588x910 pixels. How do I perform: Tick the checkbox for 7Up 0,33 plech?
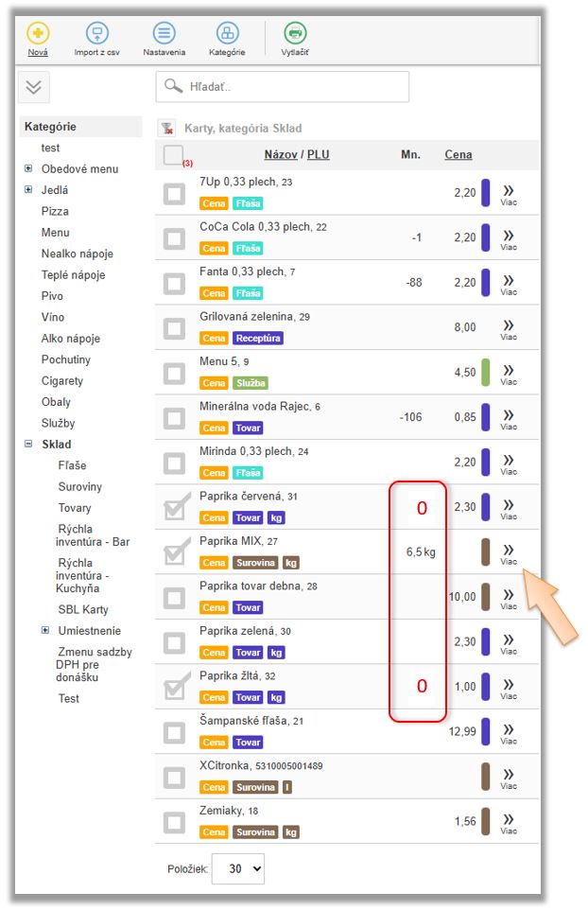(174, 194)
